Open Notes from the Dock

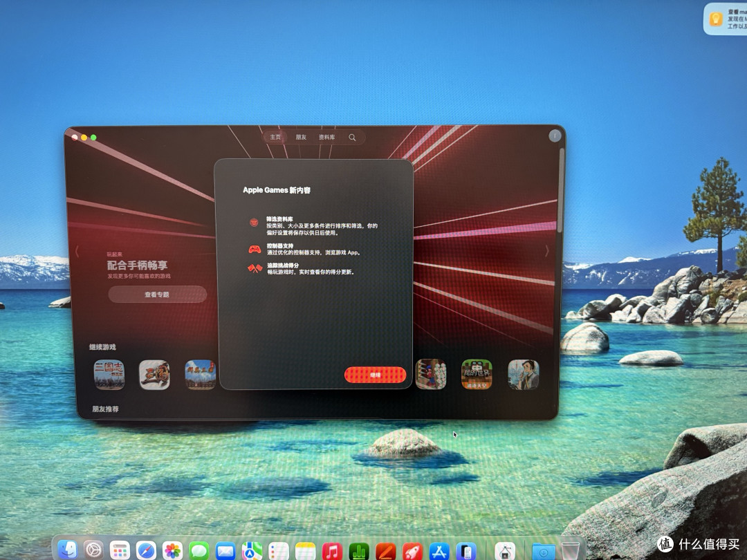point(306,552)
